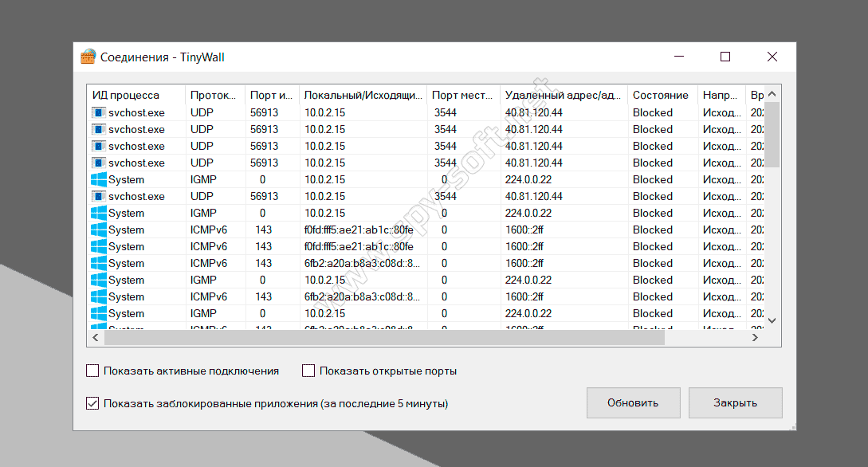Select the Windows icon of the first ICMPv6 row
The width and height of the screenshot is (868, 467).
pos(99,230)
